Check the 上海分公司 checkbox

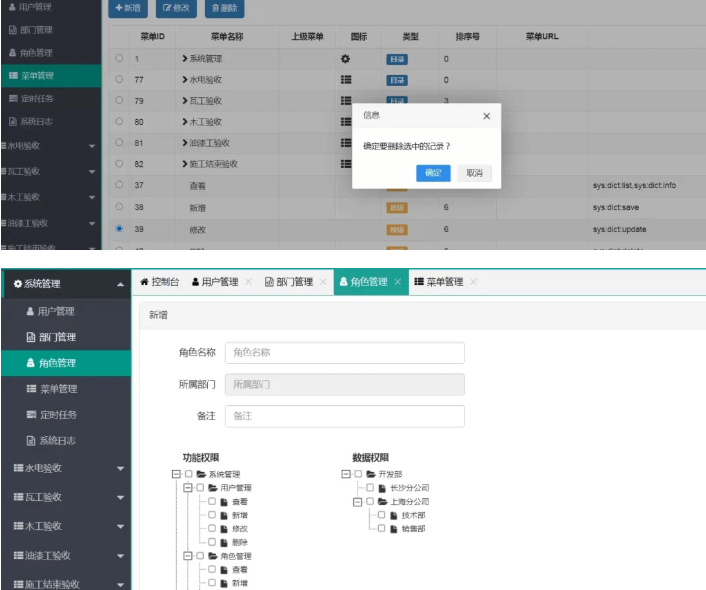tap(370, 501)
